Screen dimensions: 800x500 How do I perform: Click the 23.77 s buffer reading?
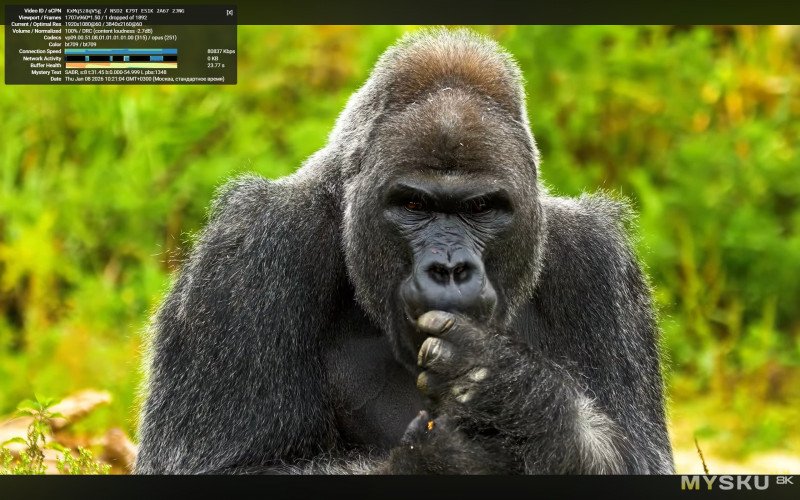215,65
